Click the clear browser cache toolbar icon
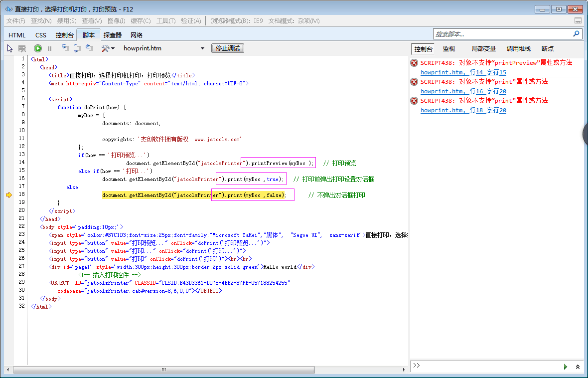Image resolution: width=588 pixels, height=378 pixels. [x=22, y=48]
